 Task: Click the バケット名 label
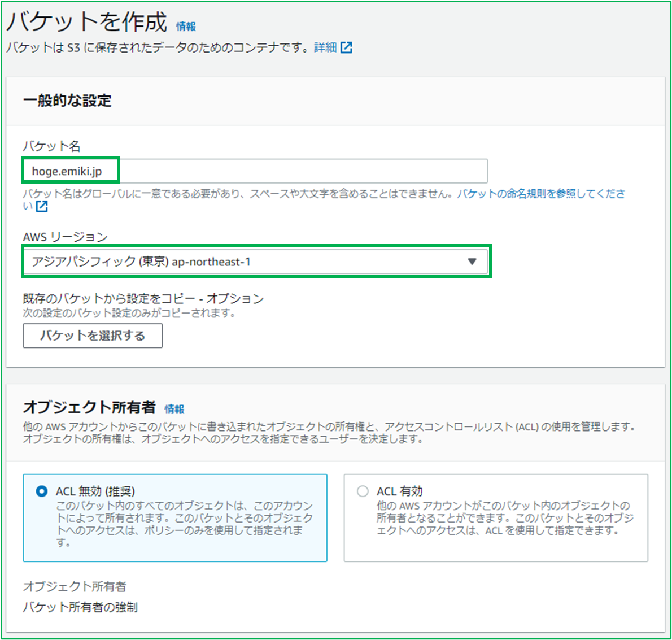click(51, 146)
